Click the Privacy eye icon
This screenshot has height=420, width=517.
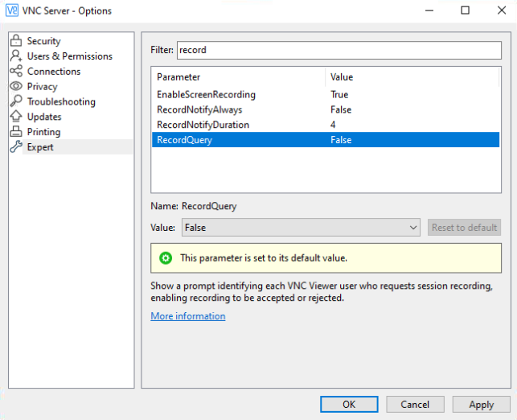pyautogui.click(x=16, y=86)
